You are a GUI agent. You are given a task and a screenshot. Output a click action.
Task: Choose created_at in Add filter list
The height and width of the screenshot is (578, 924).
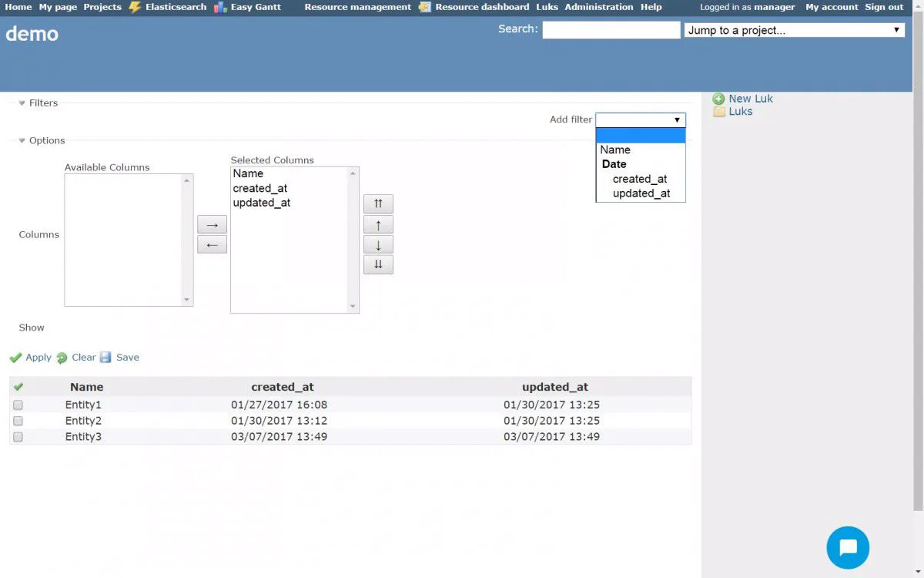click(639, 179)
